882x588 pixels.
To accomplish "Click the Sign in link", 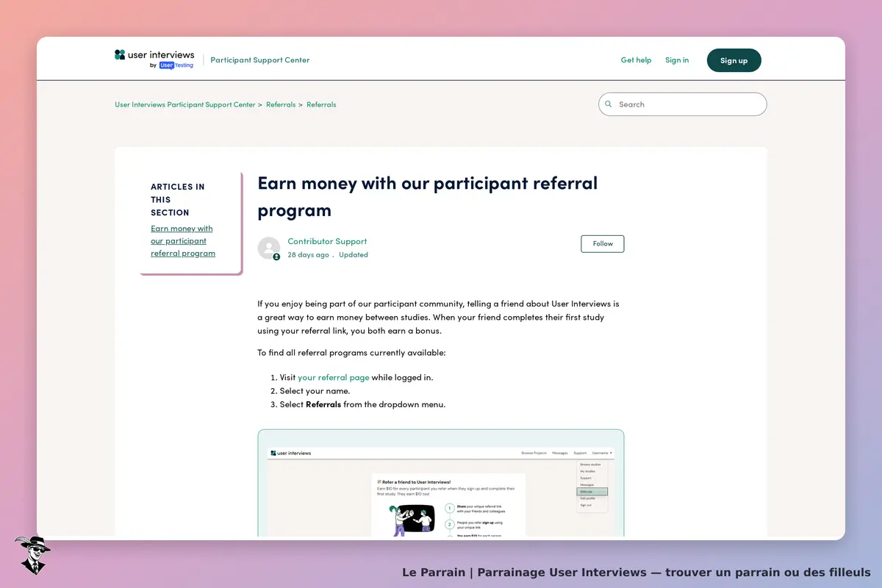I will (677, 60).
